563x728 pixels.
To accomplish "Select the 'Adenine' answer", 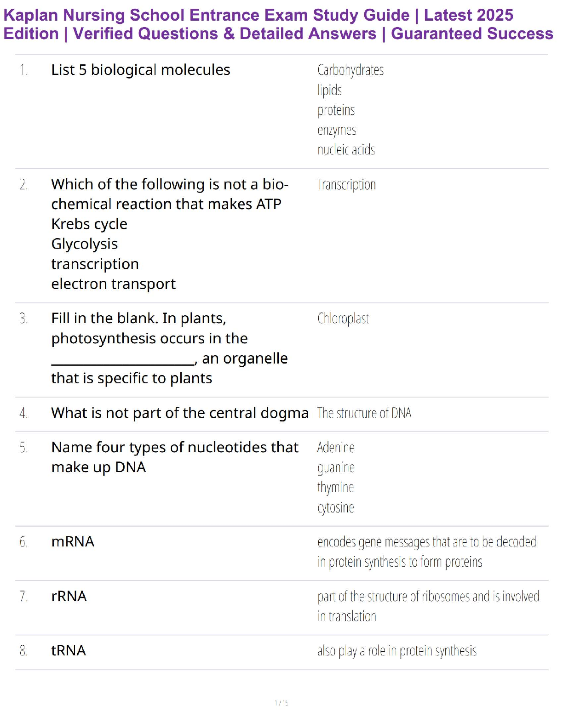I will [x=336, y=447].
